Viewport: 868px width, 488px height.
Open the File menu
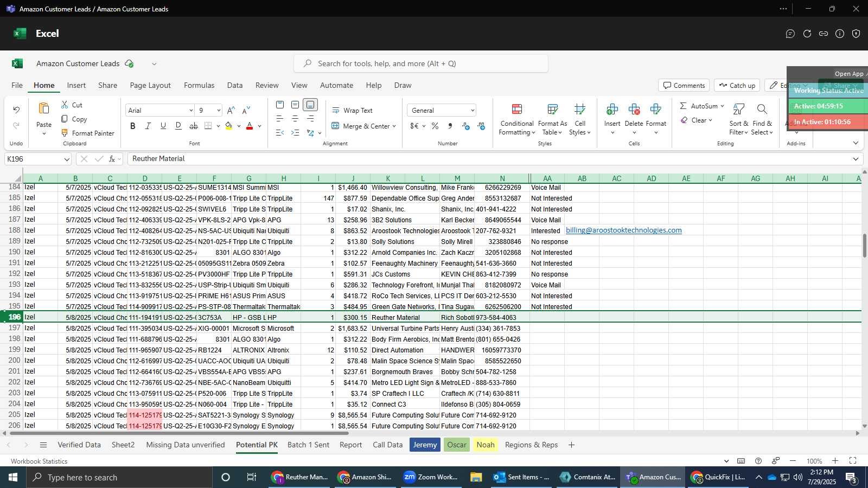click(17, 85)
